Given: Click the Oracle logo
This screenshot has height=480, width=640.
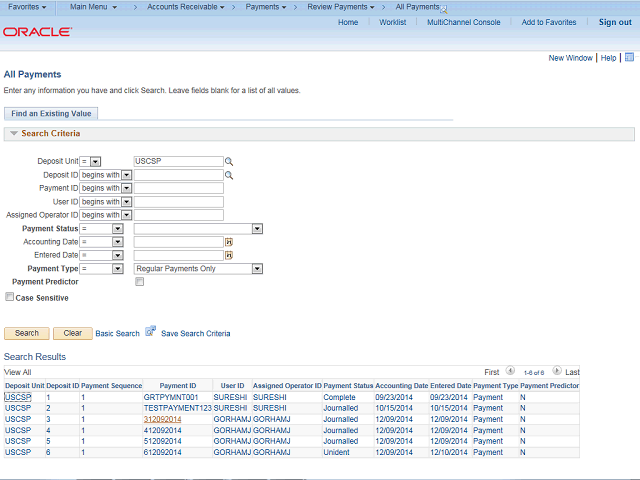Looking at the screenshot, I should click(37, 32).
